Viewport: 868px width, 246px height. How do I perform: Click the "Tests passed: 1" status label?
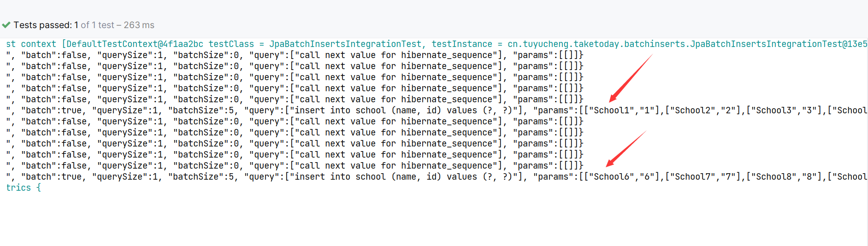coord(46,25)
